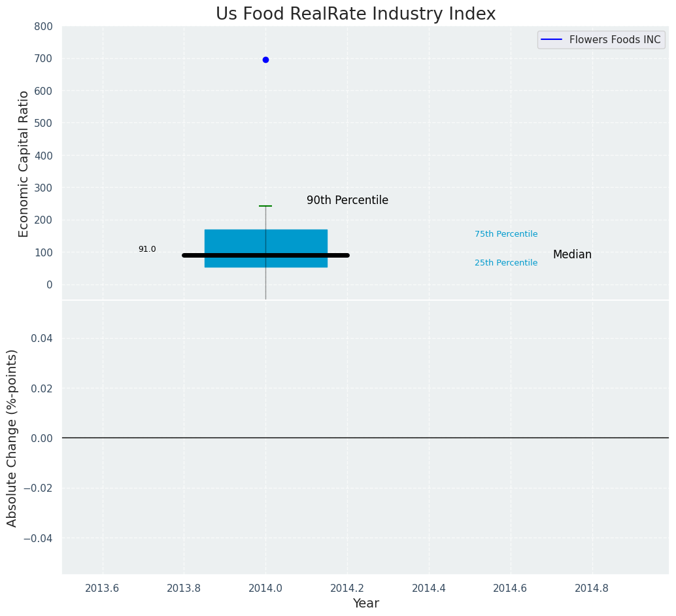This screenshot has width=676, height=616.
Task: Click the 25th Percentile label
Action: (506, 263)
